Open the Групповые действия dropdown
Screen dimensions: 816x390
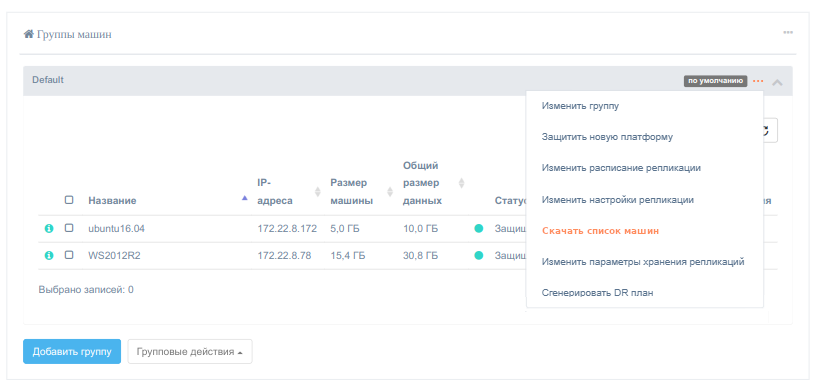[x=190, y=351]
